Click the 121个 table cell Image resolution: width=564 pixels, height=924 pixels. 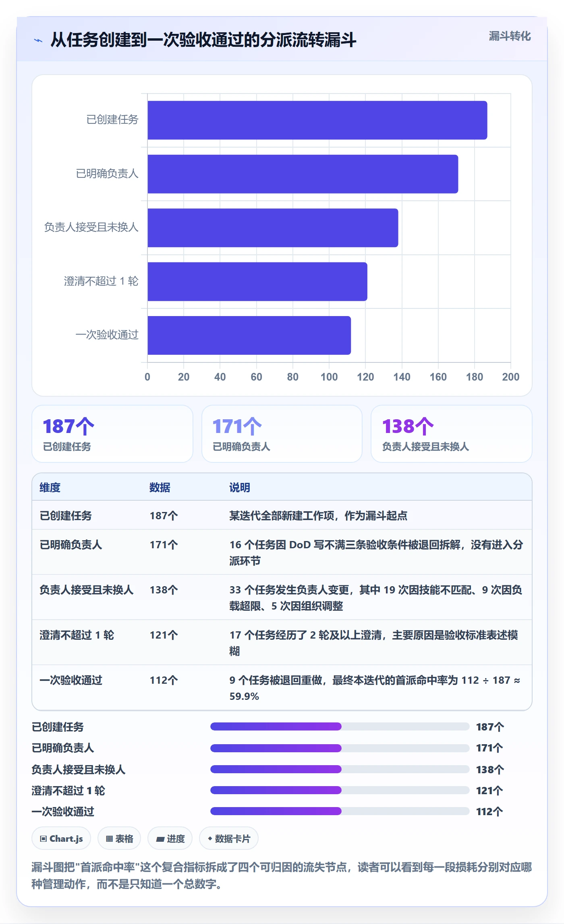pyautogui.click(x=164, y=635)
